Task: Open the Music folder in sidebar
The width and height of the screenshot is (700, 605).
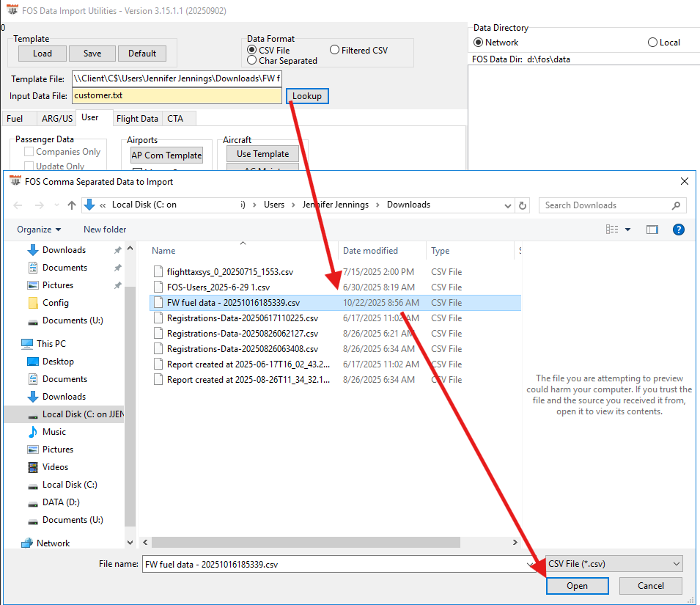Action: coord(54,432)
